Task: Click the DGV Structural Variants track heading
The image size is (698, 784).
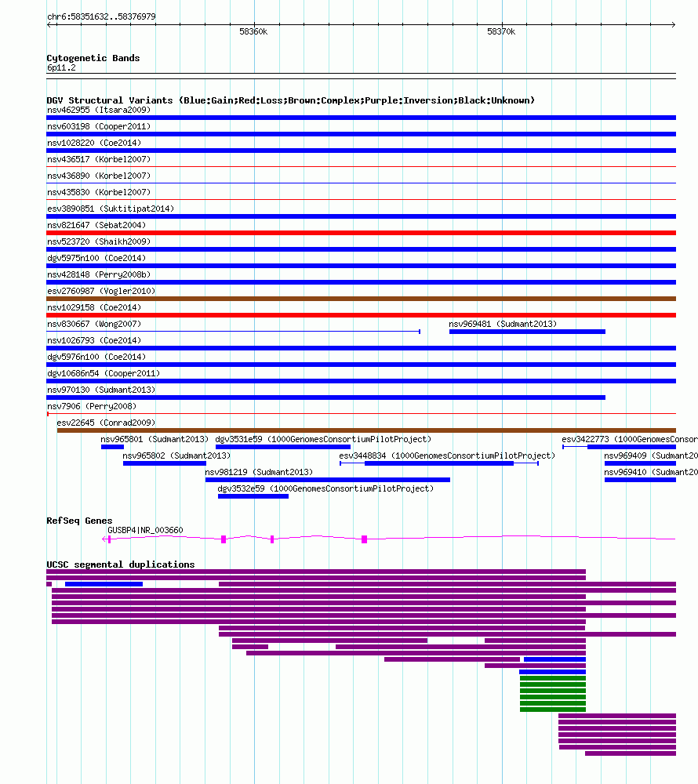Action: 290,100
